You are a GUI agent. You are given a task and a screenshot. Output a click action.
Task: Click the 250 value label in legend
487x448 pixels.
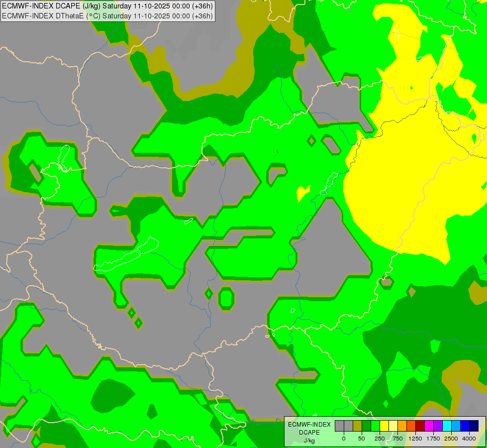[380, 439]
